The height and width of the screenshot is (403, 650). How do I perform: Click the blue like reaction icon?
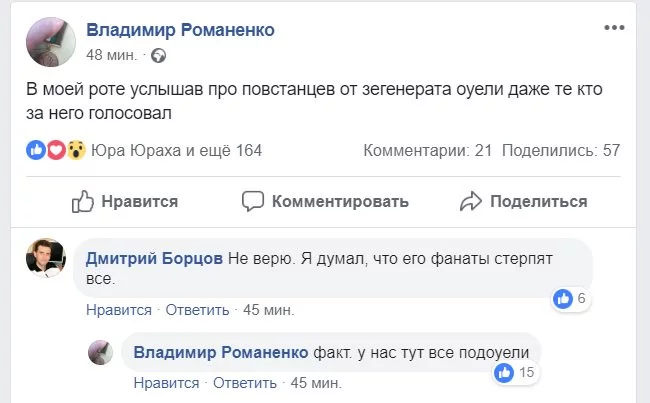coord(37,150)
